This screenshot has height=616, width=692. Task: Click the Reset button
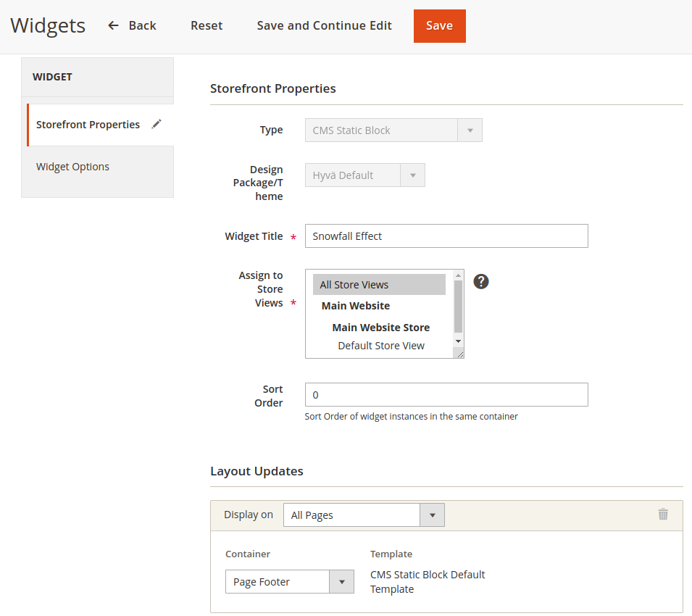(207, 25)
